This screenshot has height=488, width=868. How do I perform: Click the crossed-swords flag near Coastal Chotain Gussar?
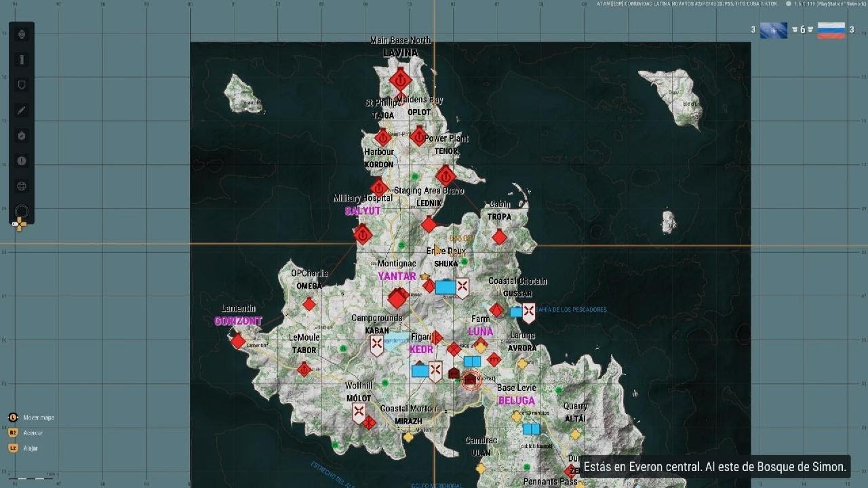pyautogui.click(x=529, y=312)
